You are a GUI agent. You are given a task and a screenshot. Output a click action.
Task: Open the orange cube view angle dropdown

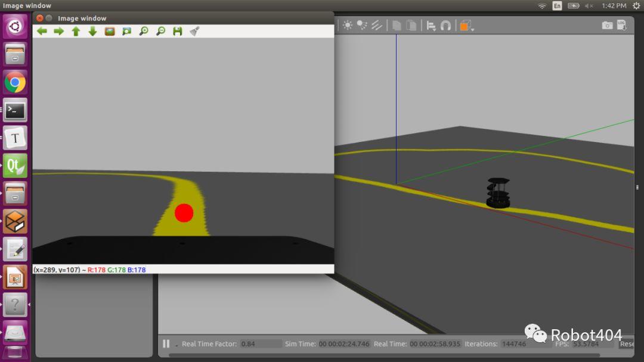point(466,26)
